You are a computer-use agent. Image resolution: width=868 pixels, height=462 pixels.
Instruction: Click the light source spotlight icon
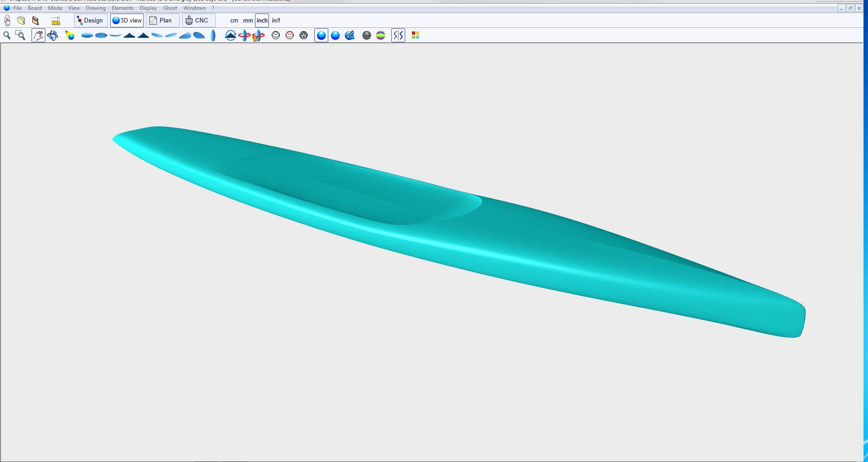[x=70, y=36]
